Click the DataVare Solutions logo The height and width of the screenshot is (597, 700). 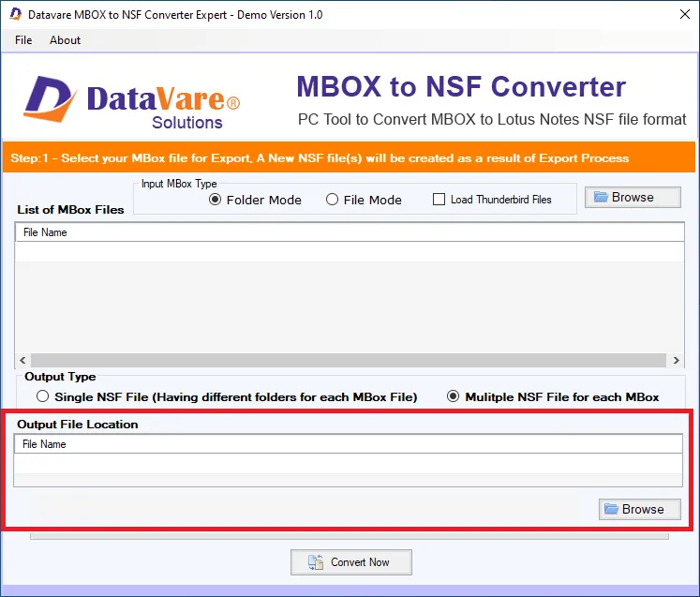tap(132, 102)
